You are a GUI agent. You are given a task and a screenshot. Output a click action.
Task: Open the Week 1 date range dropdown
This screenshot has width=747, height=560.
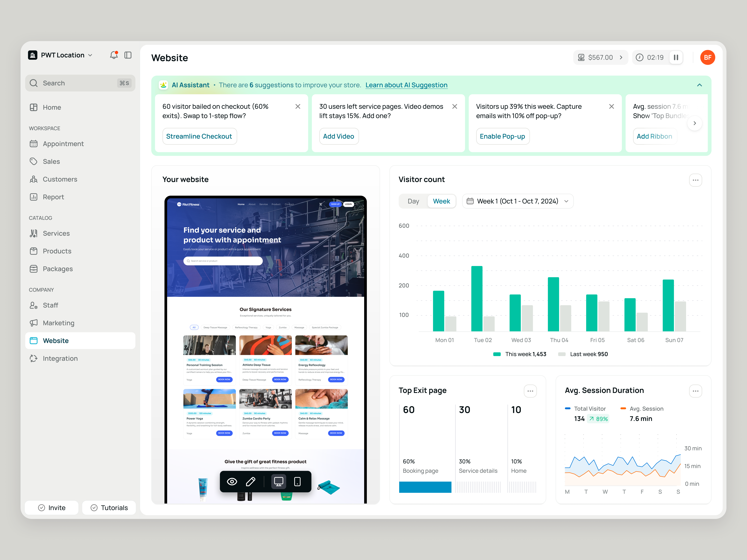click(518, 201)
